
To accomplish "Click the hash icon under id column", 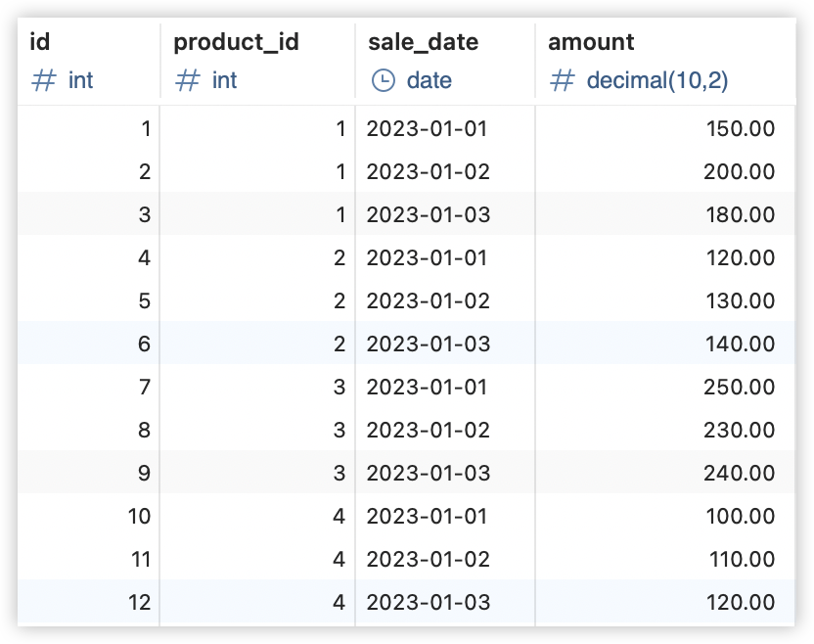I will coord(44,80).
